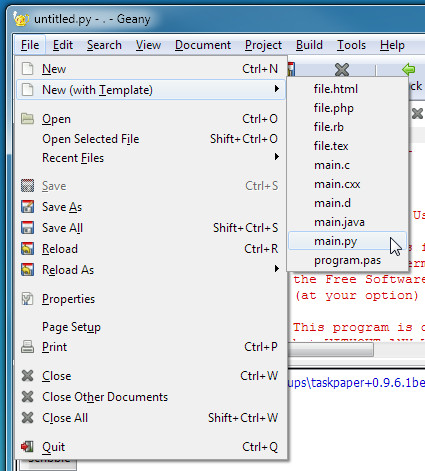Click the Print printer icon
The image size is (425, 471).
point(27,347)
